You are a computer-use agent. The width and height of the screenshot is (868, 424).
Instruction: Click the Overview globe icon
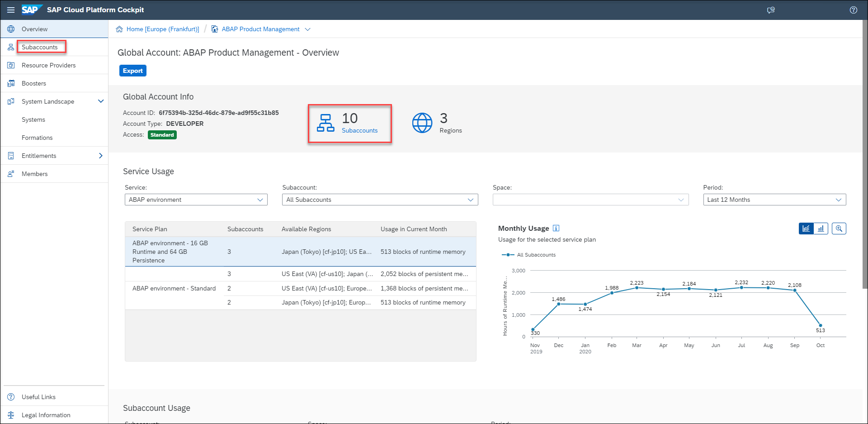click(x=11, y=29)
